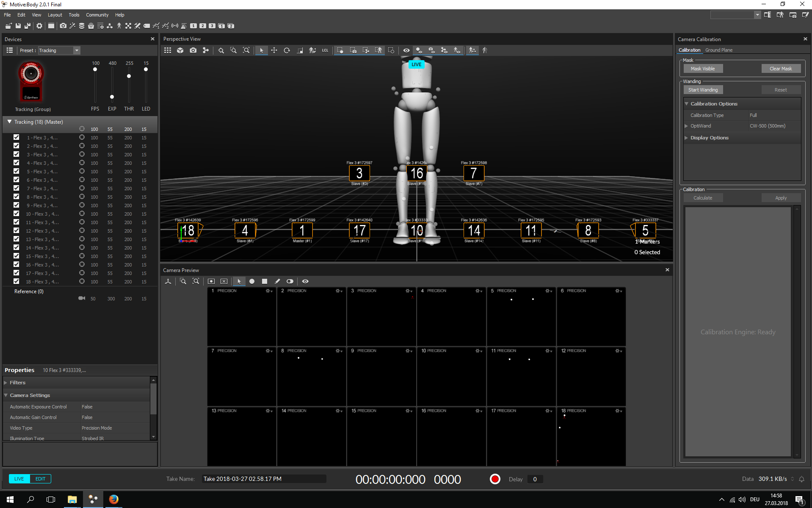The width and height of the screenshot is (812, 508).
Task: Click the Start Wanding button
Action: pyautogui.click(x=703, y=90)
